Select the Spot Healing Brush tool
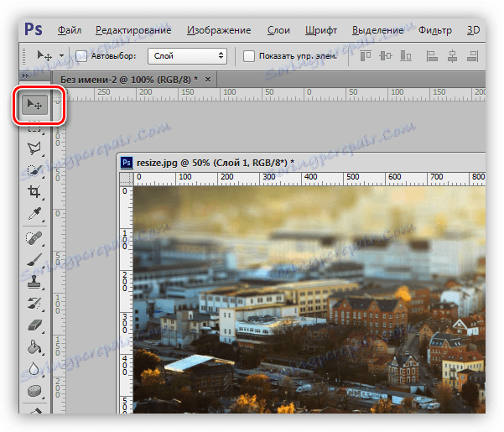Viewport: 504px width, 432px height. pos(34,238)
